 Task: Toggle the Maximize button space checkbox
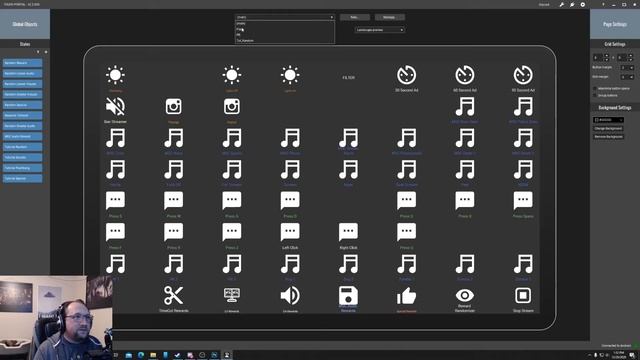594,89
